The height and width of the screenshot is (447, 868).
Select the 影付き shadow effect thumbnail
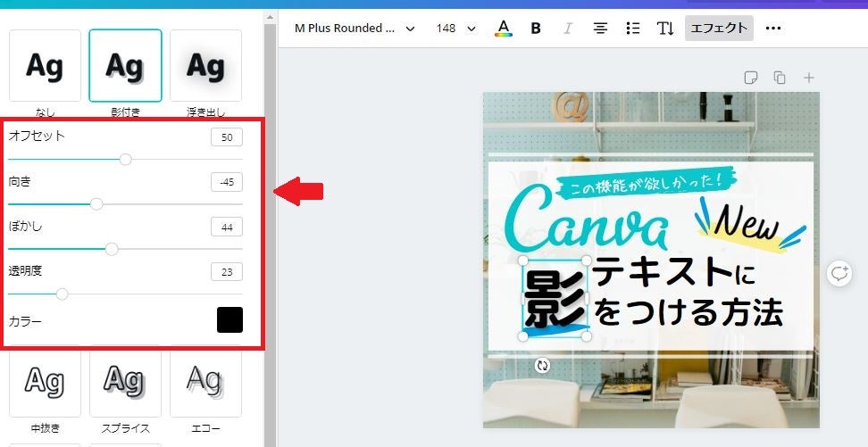coord(125,66)
